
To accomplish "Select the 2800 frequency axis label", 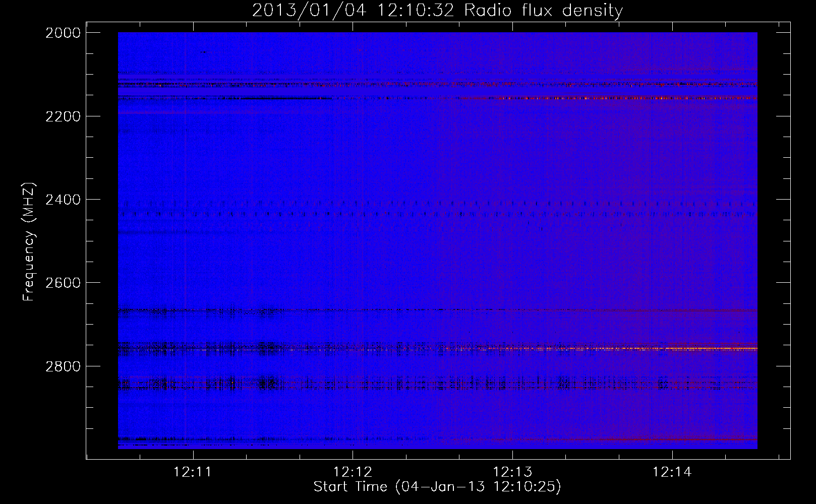I will coord(63,366).
